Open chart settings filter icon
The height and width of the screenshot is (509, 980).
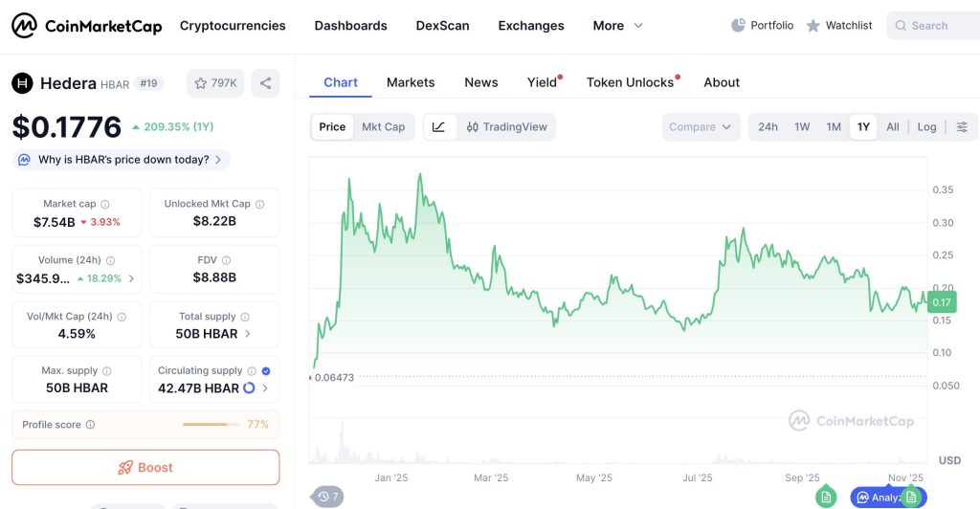coord(962,127)
